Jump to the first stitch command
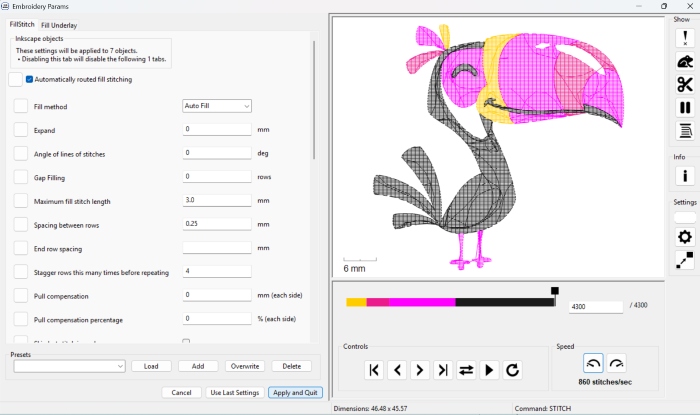Screen dimensions: 700x415 point(373,370)
